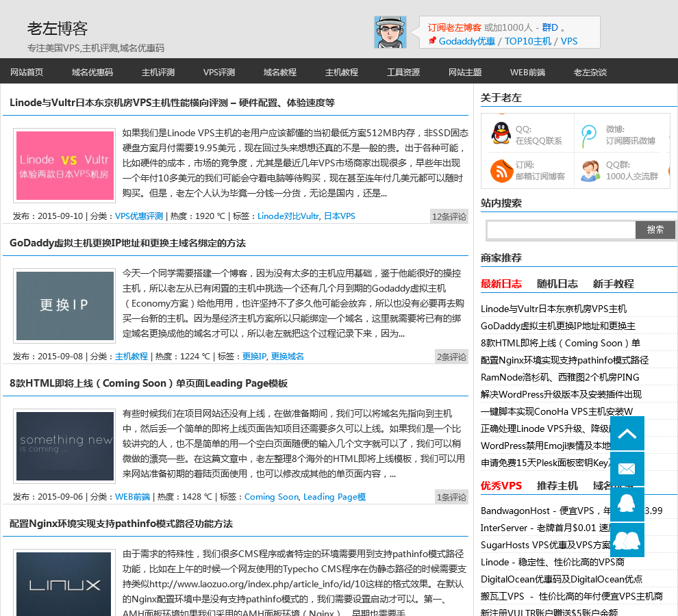Screen dimensions: 678x616
Task: Open the 1条评论 comments badge
Action: point(451,498)
